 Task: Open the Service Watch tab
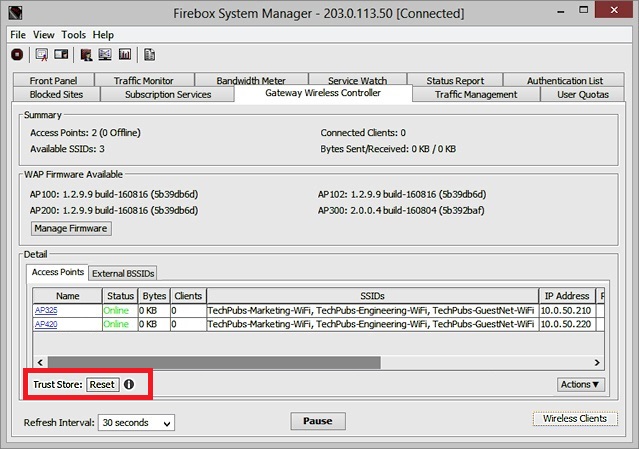tap(357, 80)
